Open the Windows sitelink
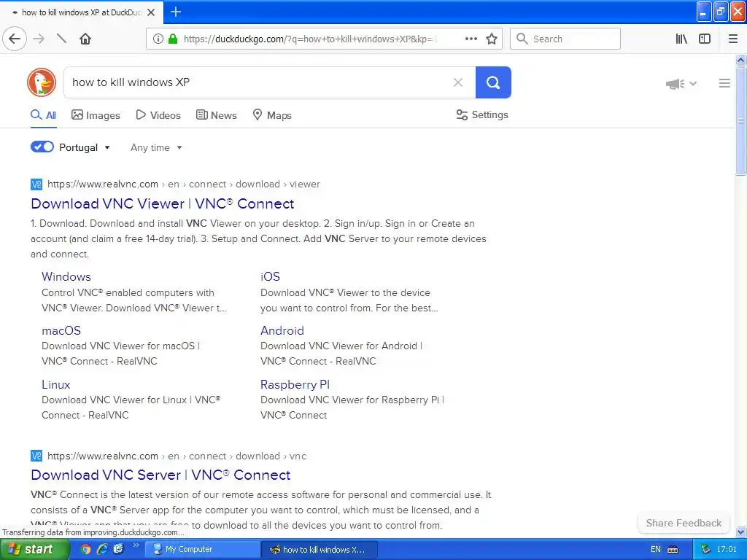Viewport: 747px width, 560px height. point(66,276)
